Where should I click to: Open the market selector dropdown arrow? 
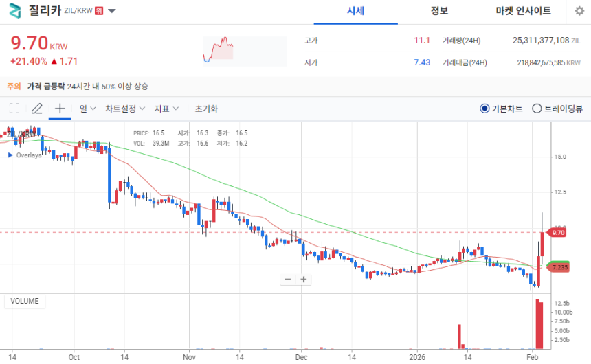pyautogui.click(x=112, y=11)
